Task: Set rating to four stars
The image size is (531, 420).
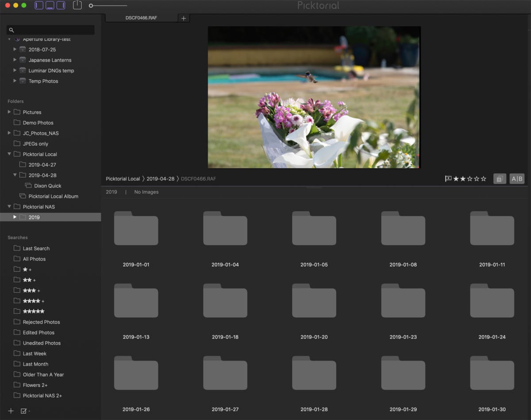Action: point(477,179)
